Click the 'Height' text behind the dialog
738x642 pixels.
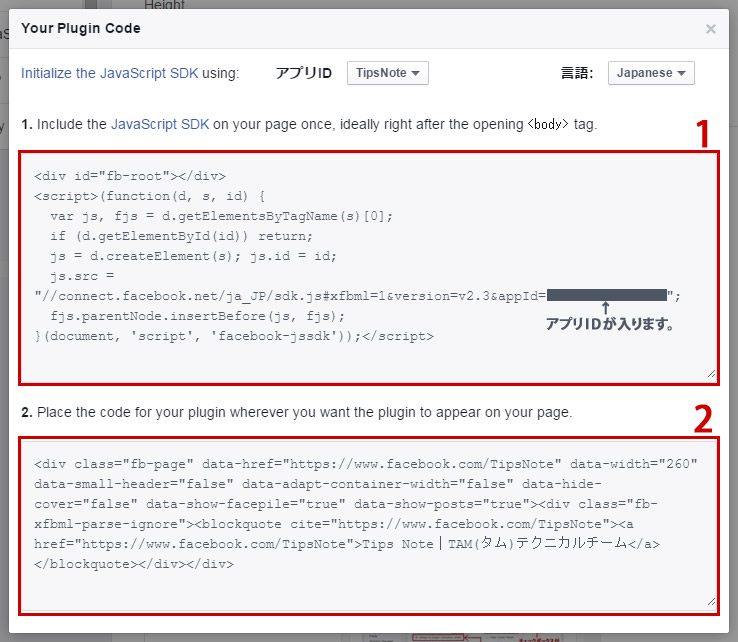(164, 5)
